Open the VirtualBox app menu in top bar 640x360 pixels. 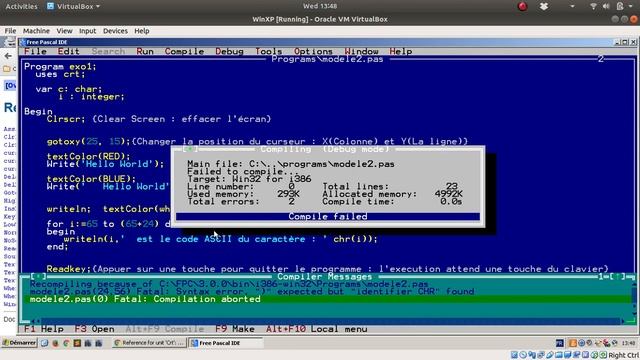point(73,7)
